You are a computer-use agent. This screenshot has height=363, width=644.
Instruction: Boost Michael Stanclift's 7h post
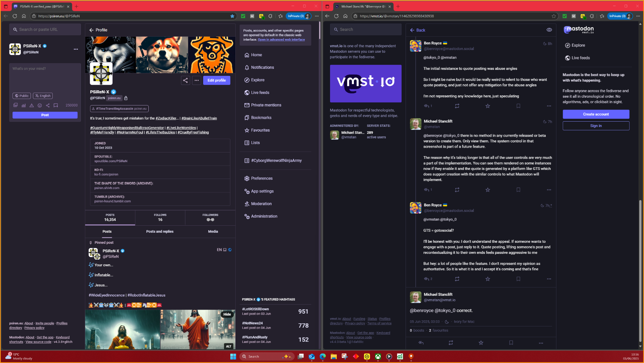[x=457, y=190]
